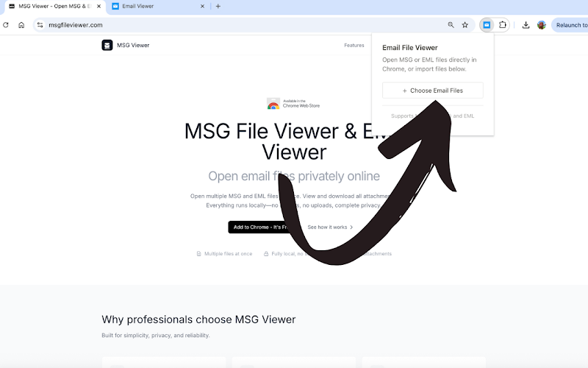Click the Email Viewer extension icon in toolbar
The width and height of the screenshot is (588, 368).
coord(487,24)
